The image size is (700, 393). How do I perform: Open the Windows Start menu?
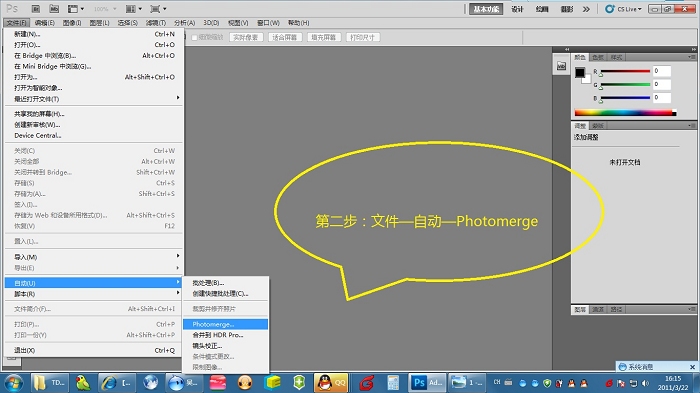tap(13, 383)
